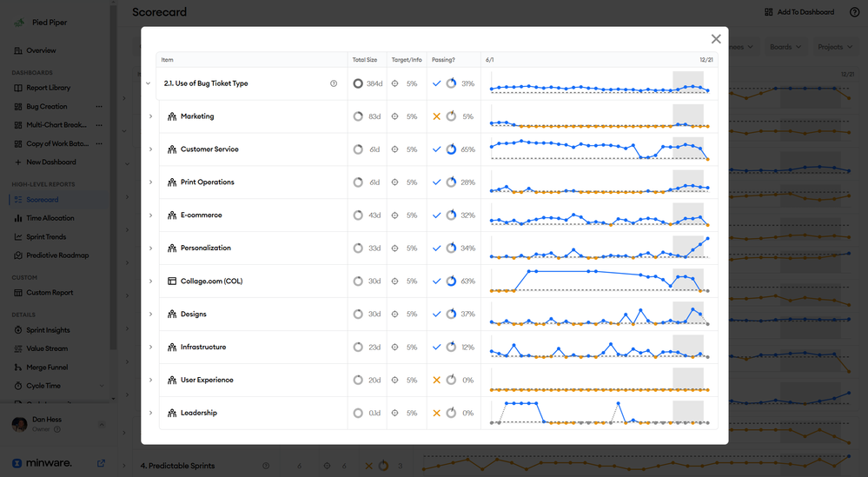Viewport: 868px width, 477px height.
Task: Click the Leadership team icon
Action: (172, 413)
